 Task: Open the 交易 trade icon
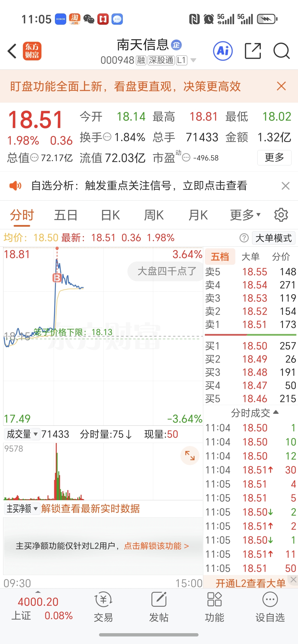[103, 607]
